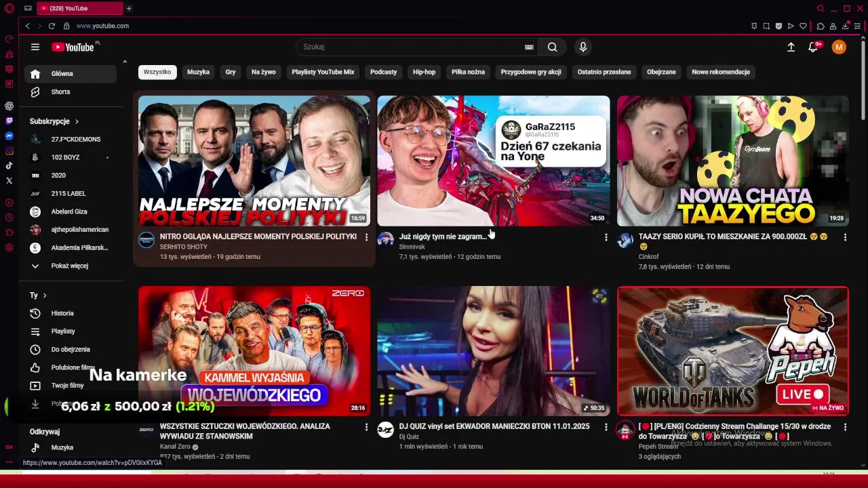Screen dimensions: 868x488
Task: Select the Muzyka filter chip
Action: coord(198,72)
